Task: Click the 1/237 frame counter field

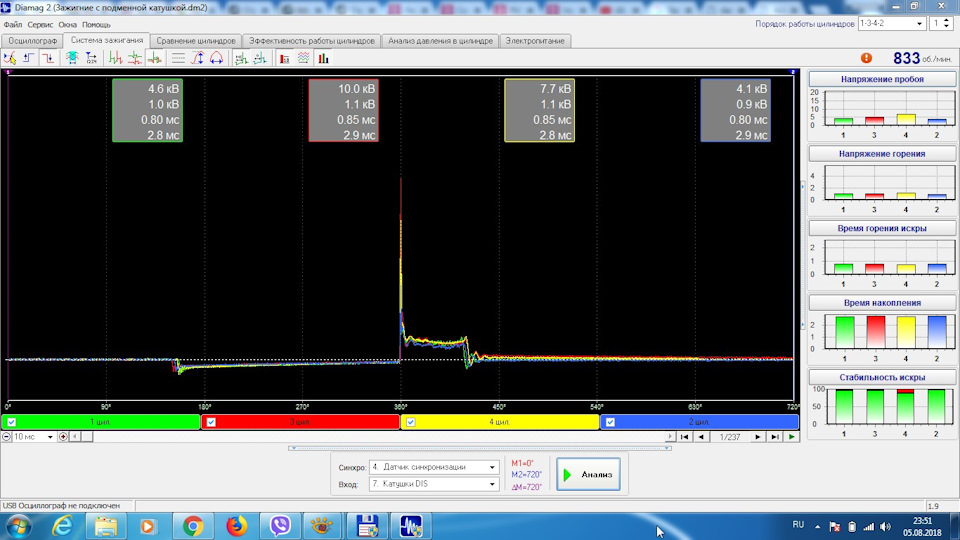Action: coord(730,437)
